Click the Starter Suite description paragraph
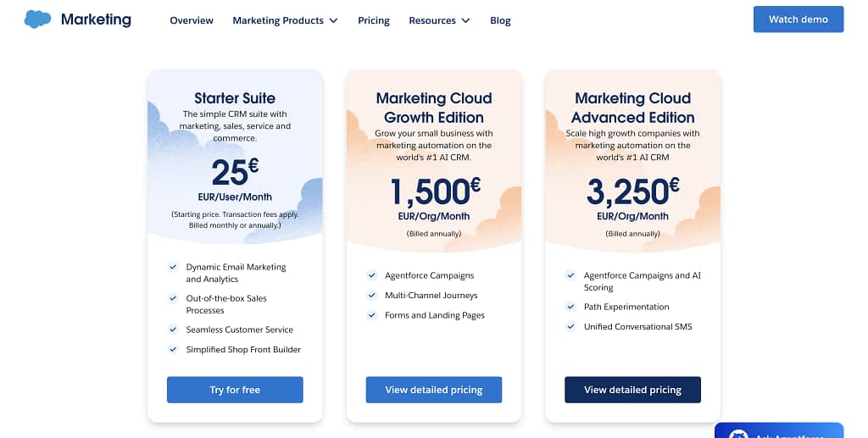 (x=235, y=126)
